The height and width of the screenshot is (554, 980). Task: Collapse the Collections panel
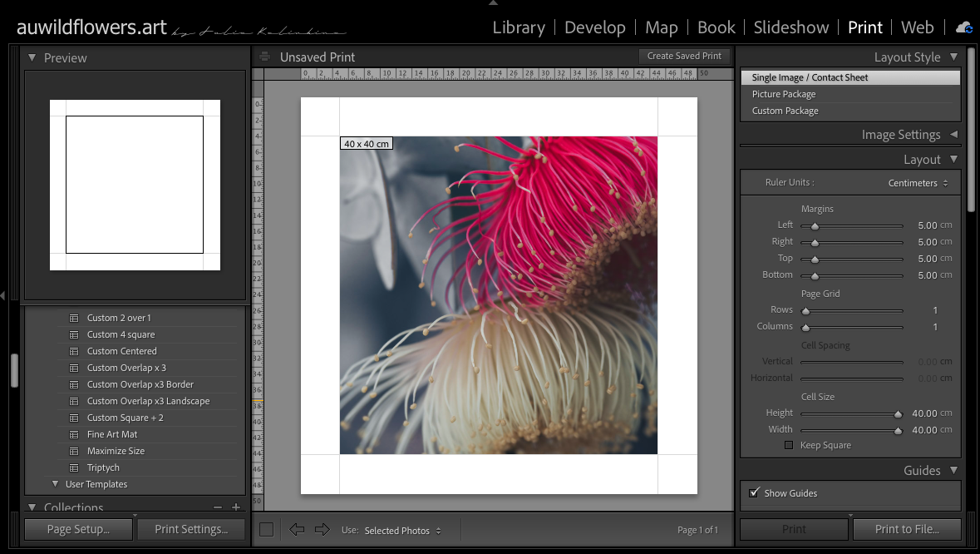(32, 507)
